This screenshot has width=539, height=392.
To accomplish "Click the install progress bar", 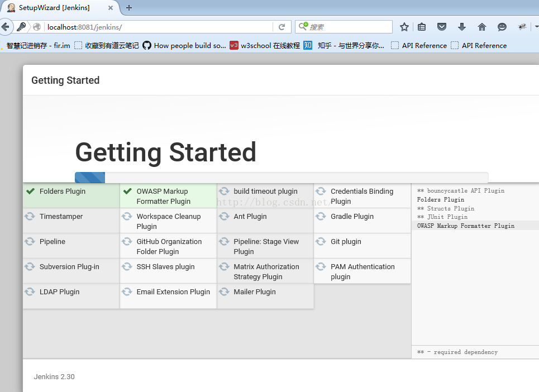I will coord(282,177).
